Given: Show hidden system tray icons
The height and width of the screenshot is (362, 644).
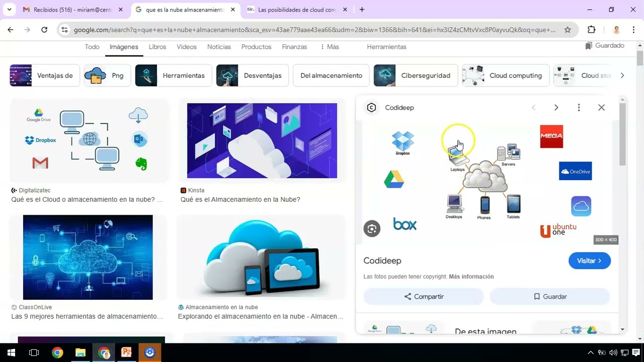Looking at the screenshot, I should pyautogui.click(x=591, y=352).
